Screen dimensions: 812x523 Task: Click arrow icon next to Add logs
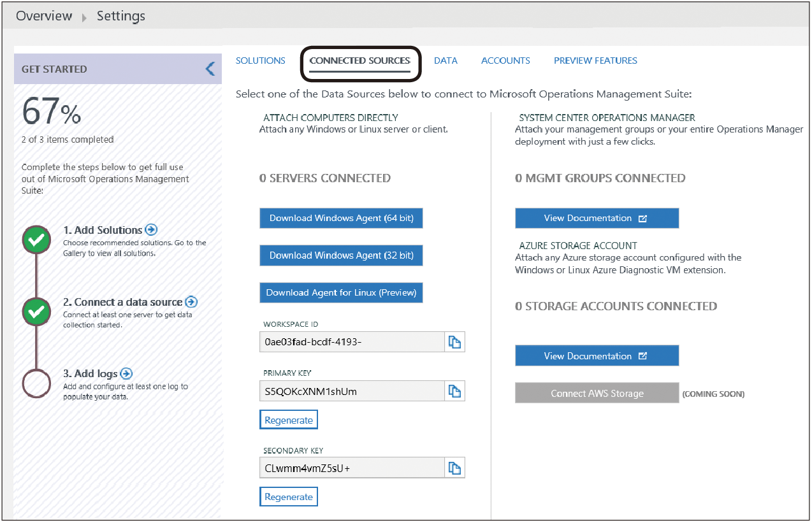point(126,373)
